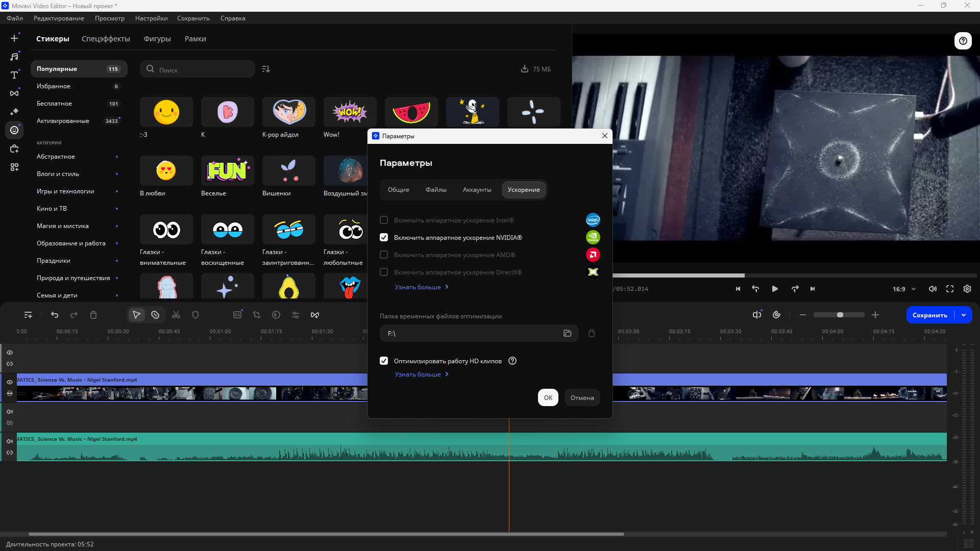The width and height of the screenshot is (980, 551).
Task: Click the Undo arrow in timeline toolbar
Action: (55, 315)
